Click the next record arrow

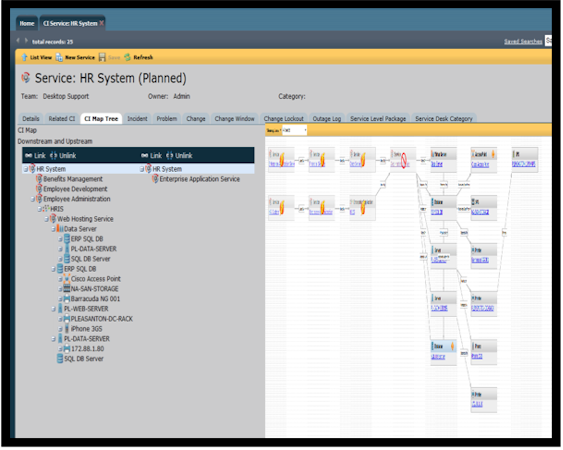click(26, 41)
